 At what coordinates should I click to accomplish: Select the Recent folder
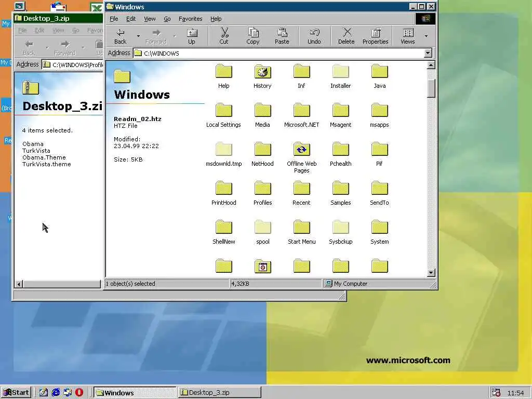pos(301,193)
